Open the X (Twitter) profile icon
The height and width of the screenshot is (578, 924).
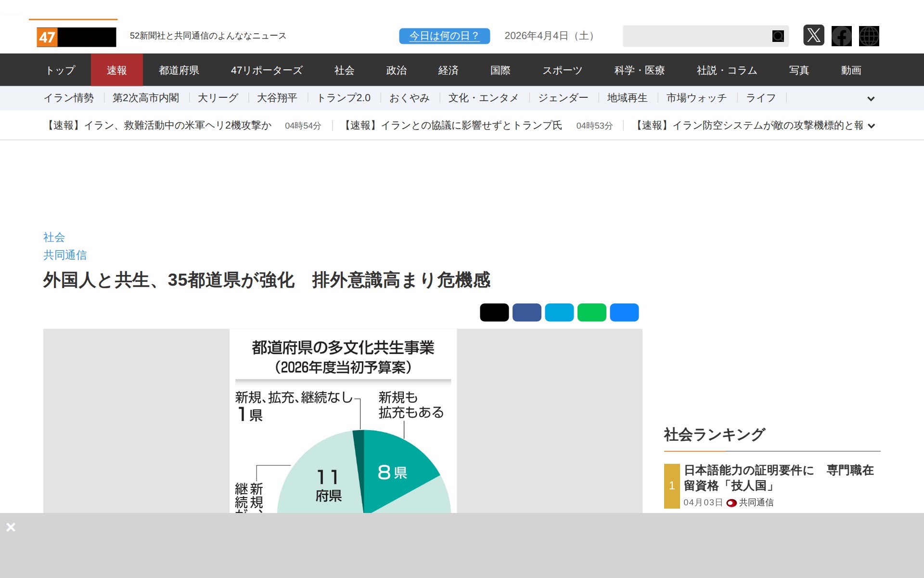pyautogui.click(x=814, y=36)
